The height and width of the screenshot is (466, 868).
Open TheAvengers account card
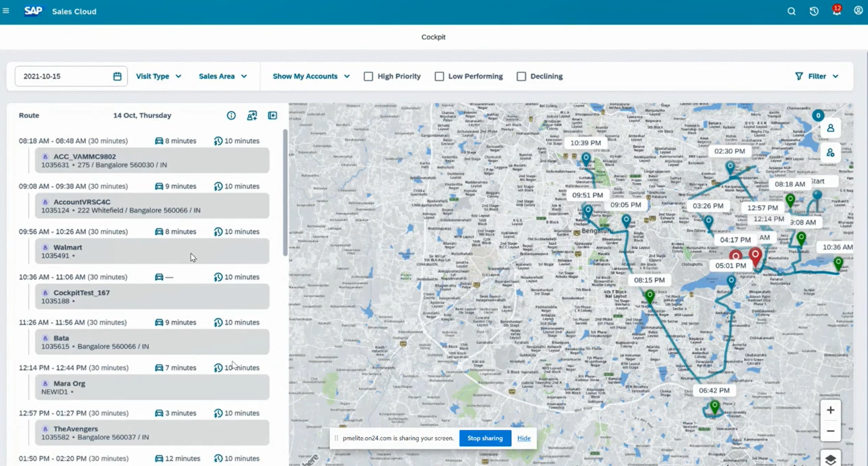(x=152, y=433)
